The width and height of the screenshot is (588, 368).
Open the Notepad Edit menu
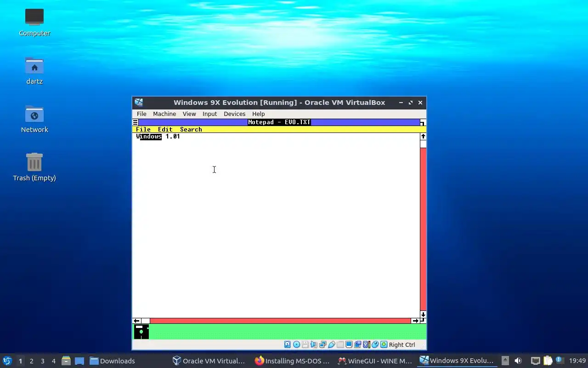click(x=165, y=130)
